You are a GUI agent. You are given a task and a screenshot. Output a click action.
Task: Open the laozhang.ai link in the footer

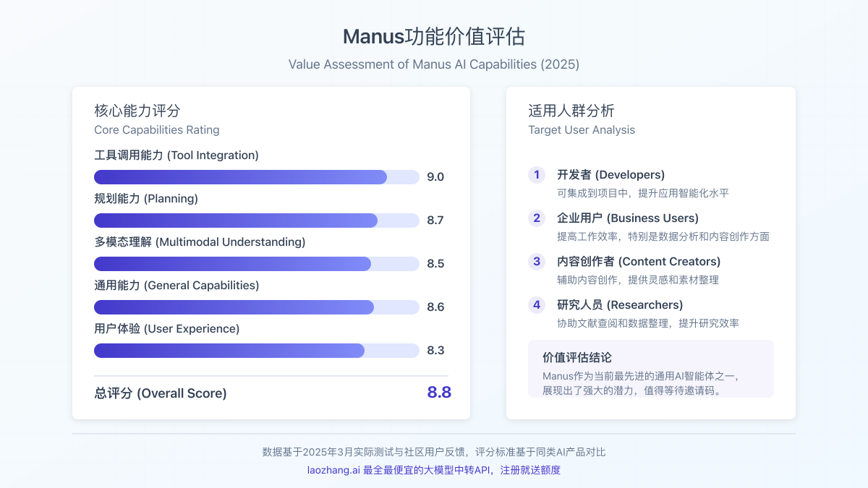point(434,470)
